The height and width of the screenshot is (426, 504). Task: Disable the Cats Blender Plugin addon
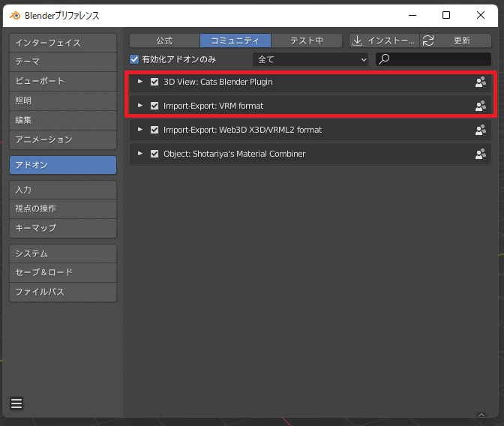(154, 82)
